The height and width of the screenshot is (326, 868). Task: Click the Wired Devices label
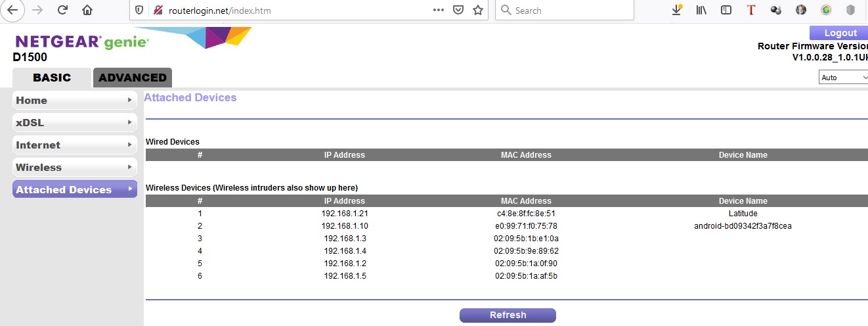[173, 142]
